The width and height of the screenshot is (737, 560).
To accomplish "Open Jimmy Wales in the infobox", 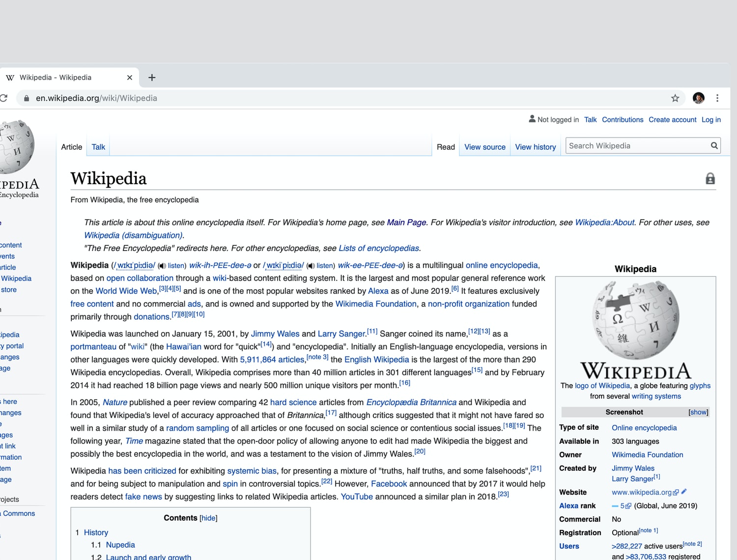I will tap(633, 468).
